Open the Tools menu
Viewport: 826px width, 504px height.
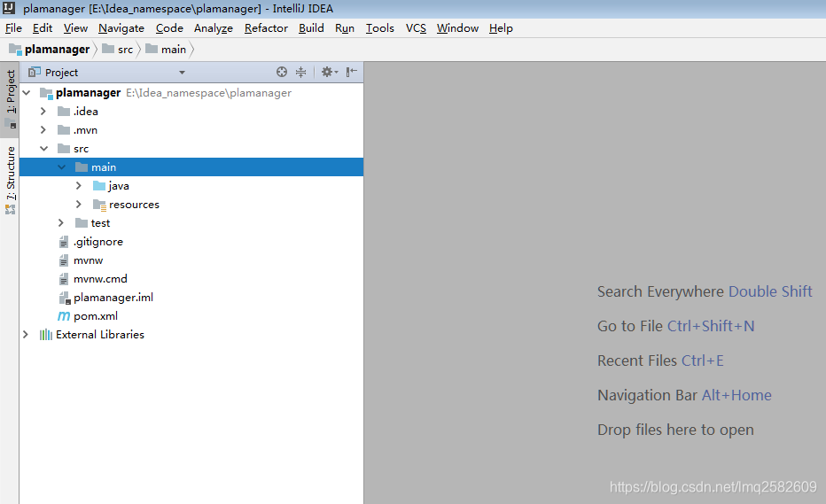click(380, 28)
